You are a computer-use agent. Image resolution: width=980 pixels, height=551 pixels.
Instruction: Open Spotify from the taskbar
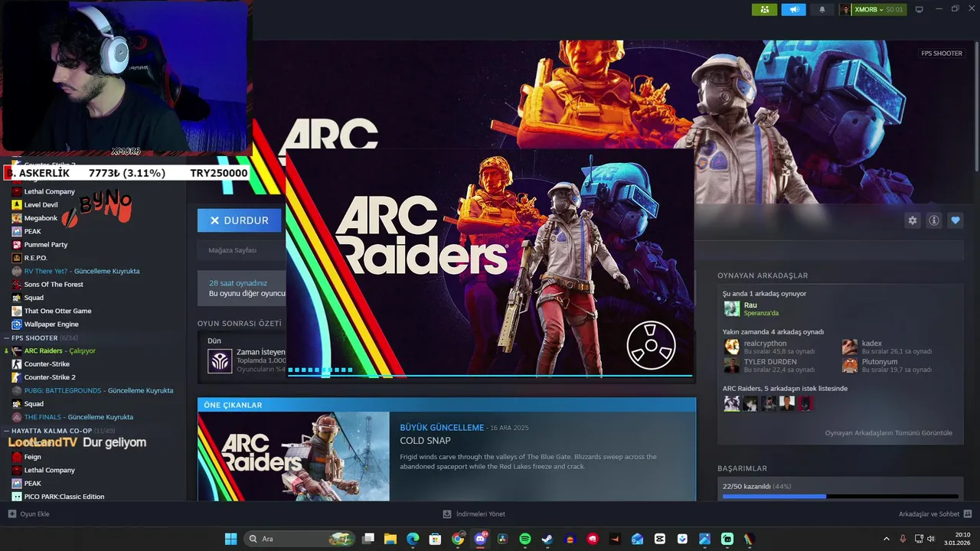click(x=525, y=539)
